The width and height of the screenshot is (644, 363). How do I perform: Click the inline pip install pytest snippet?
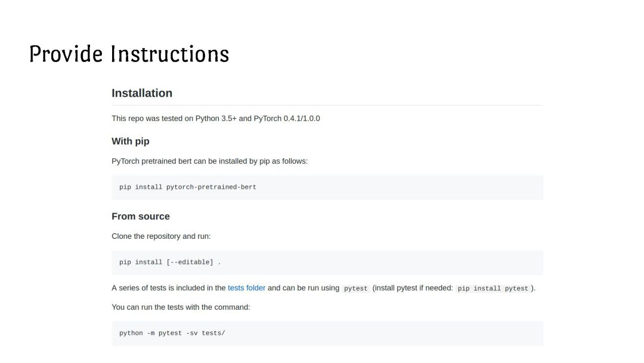(x=493, y=288)
